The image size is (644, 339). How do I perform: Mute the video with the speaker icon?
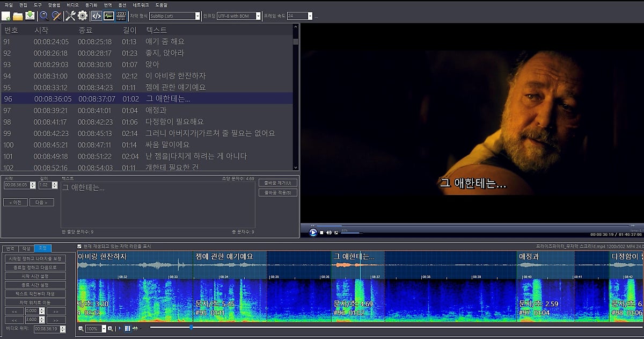(328, 233)
